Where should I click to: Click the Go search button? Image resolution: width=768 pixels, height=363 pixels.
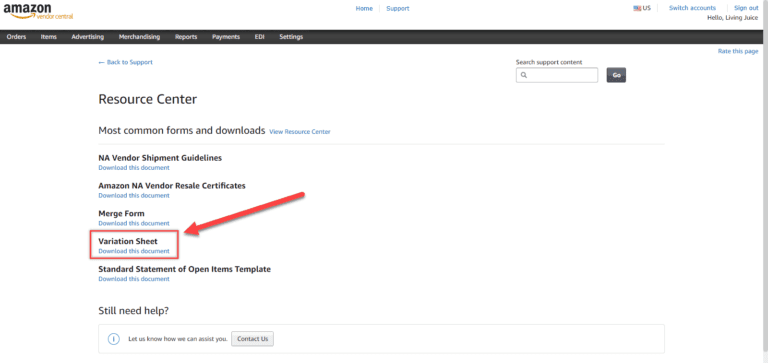pyautogui.click(x=616, y=75)
